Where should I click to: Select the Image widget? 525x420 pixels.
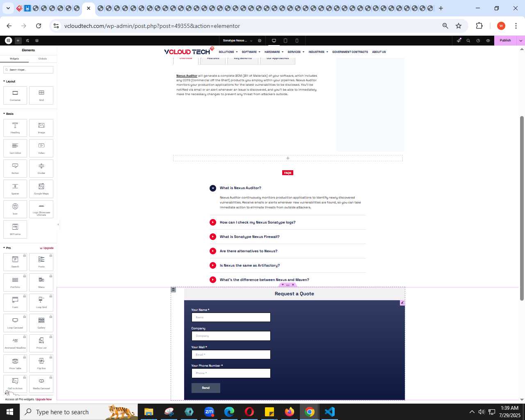[41, 128]
